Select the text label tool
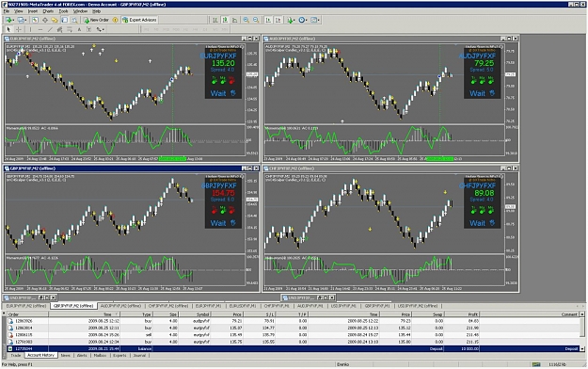588x369 pixels. tap(88, 29)
